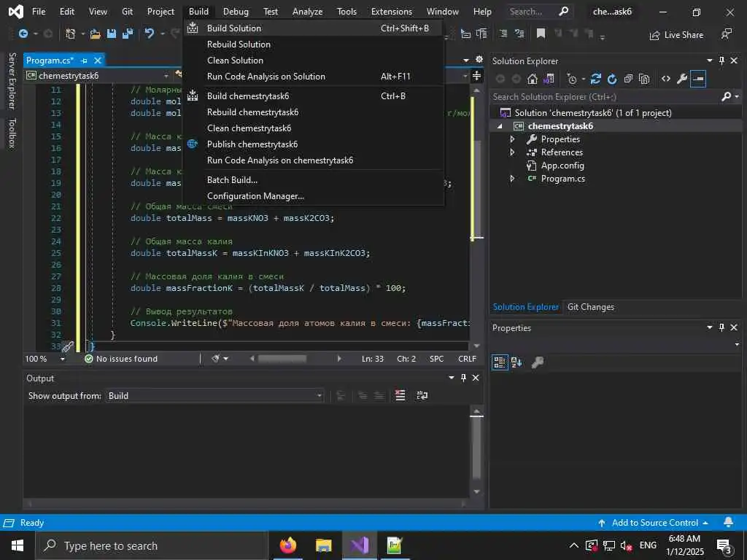Refresh the Solution Explorer
This screenshot has height=560, width=747.
612,79
